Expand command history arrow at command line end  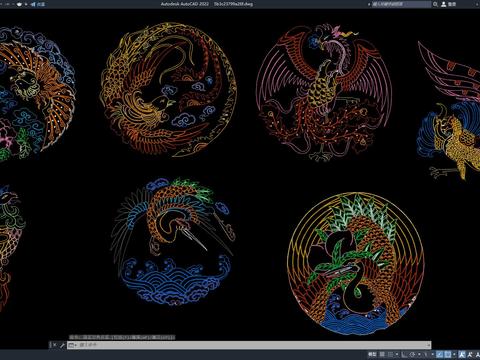click(428, 345)
